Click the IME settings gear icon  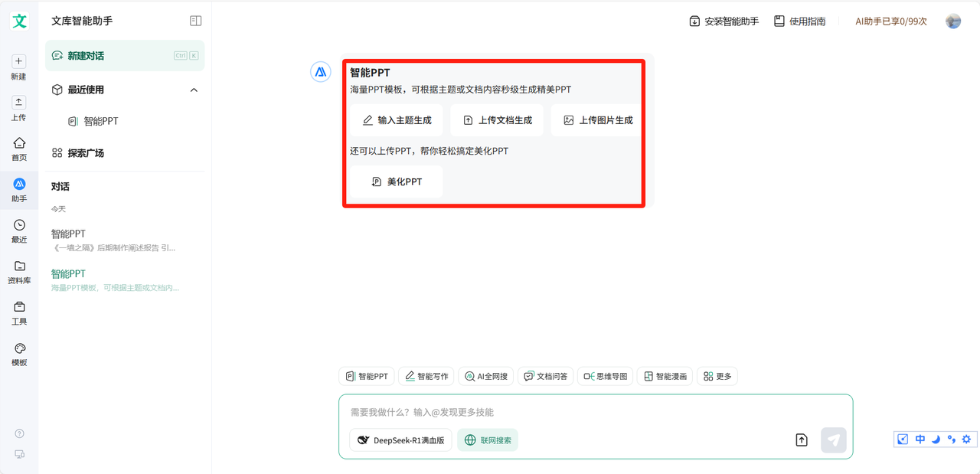coord(966,439)
